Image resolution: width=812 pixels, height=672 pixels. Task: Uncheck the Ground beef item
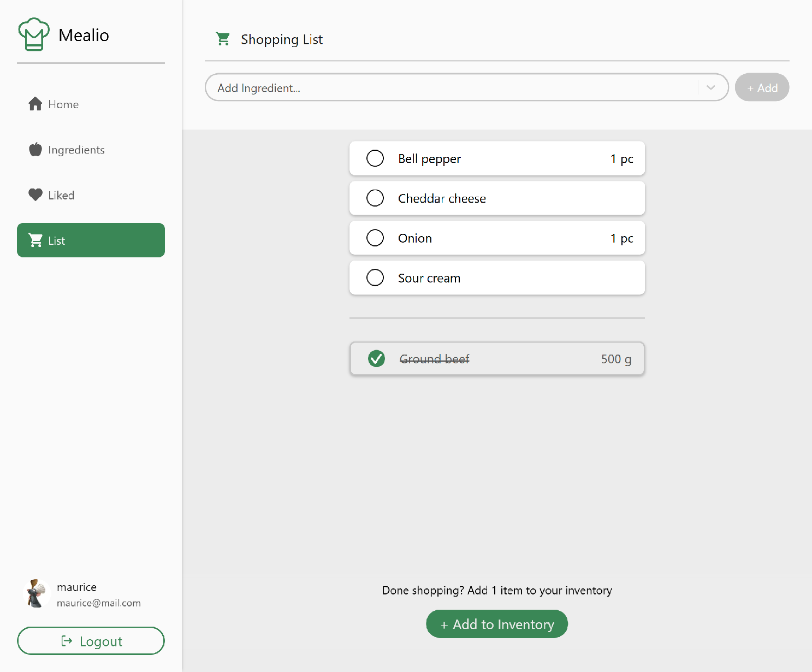tap(376, 359)
